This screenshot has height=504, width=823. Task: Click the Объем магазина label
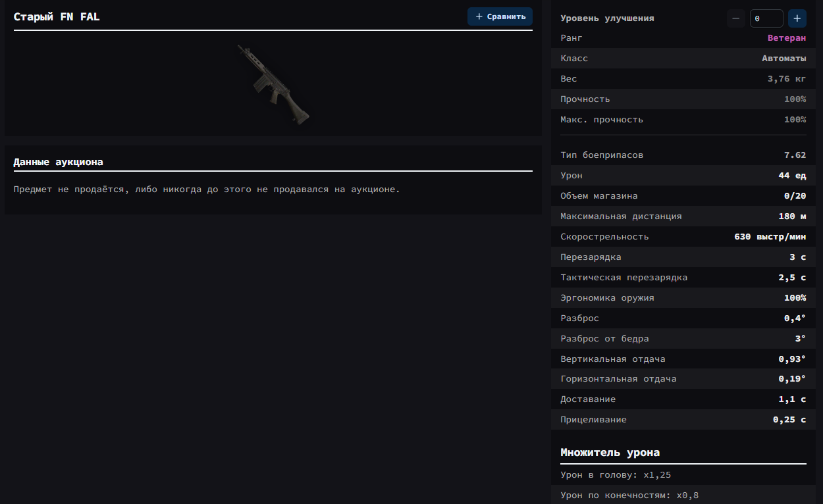point(598,196)
